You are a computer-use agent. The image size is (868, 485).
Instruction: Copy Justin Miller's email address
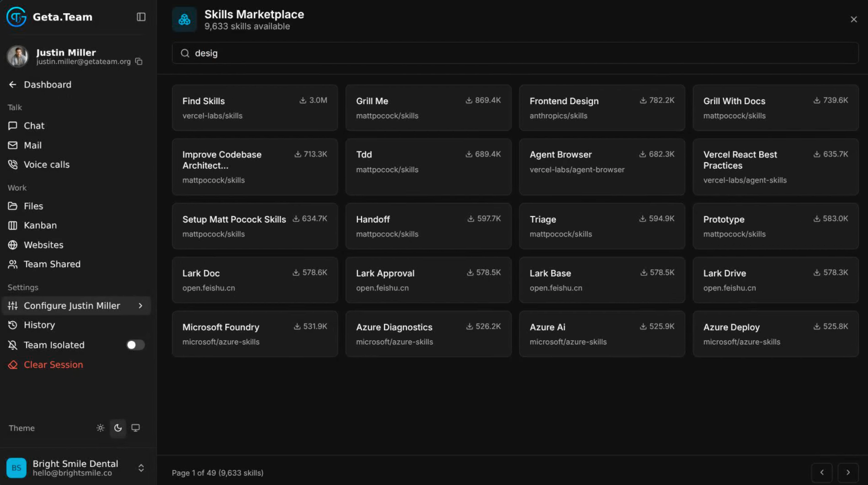[x=139, y=61]
